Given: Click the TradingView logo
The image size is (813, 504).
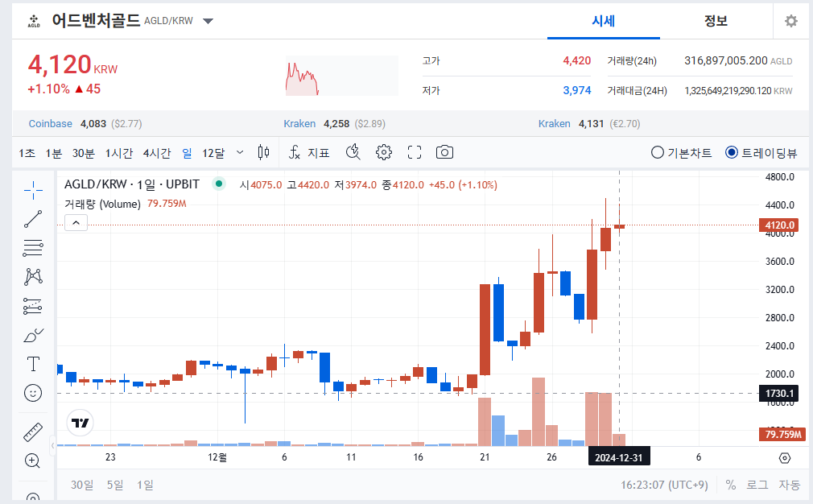Looking at the screenshot, I should coord(80,423).
